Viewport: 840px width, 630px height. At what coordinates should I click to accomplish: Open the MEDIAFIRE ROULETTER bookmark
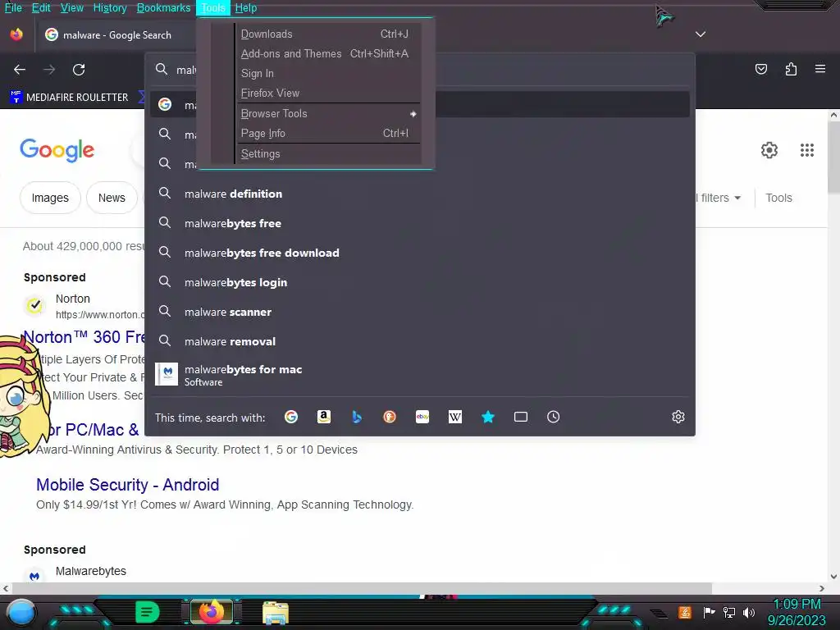(x=69, y=97)
